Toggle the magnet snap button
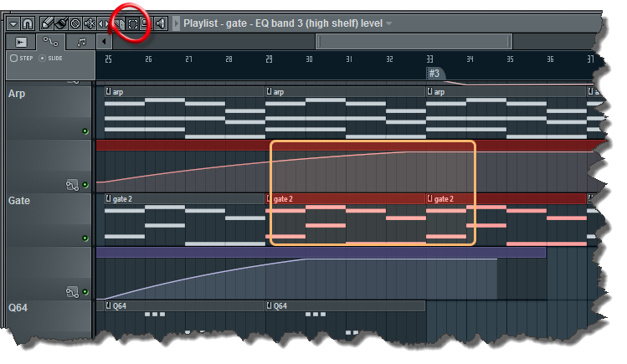Screen dimensions: 627x364 pos(28,23)
